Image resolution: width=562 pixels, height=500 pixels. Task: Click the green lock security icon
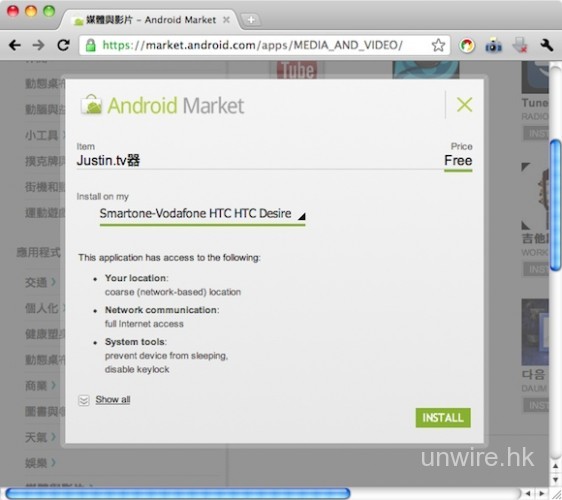(91, 45)
